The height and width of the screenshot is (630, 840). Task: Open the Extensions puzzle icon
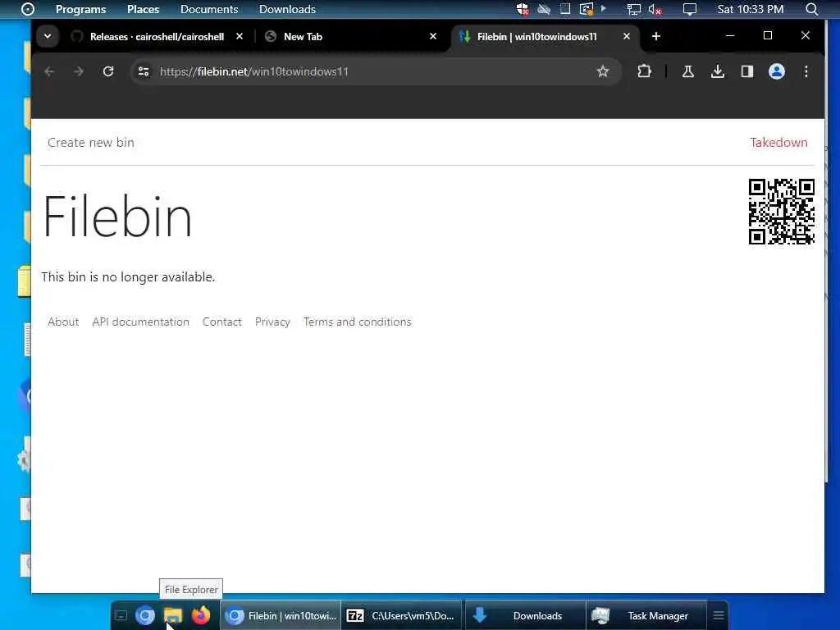click(x=644, y=71)
